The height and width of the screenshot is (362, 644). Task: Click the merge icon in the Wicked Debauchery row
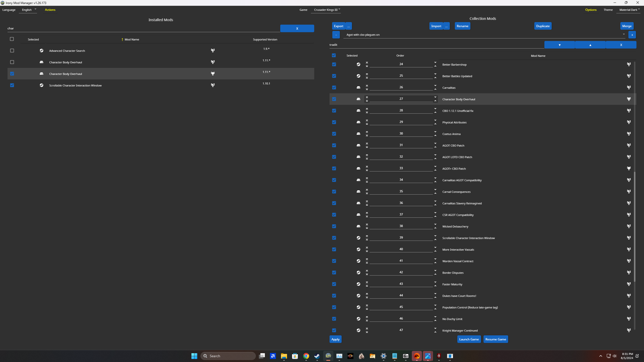tap(629, 226)
